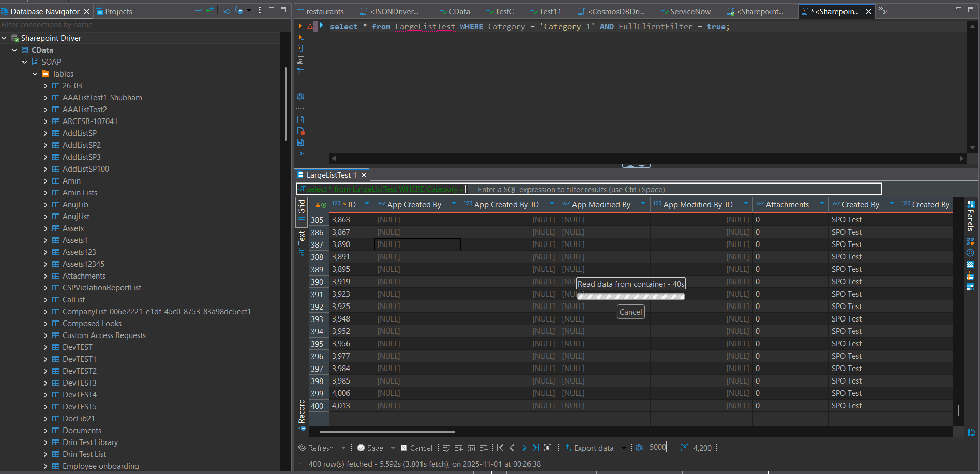
Task: Open the Refresh dropdown arrow
Action: click(x=343, y=448)
